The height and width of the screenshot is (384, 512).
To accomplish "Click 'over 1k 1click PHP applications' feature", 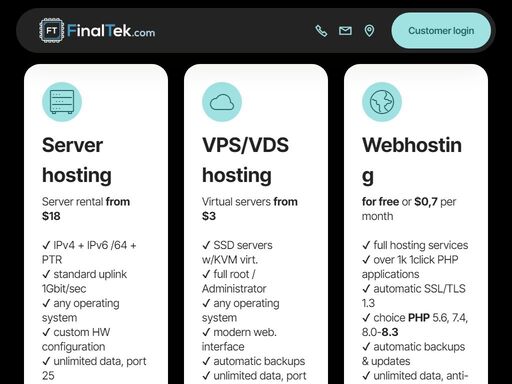I will click(x=410, y=267).
